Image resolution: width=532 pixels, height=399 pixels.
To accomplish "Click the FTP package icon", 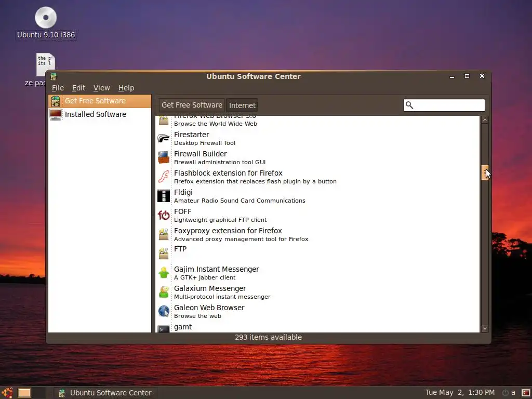I will point(164,254).
